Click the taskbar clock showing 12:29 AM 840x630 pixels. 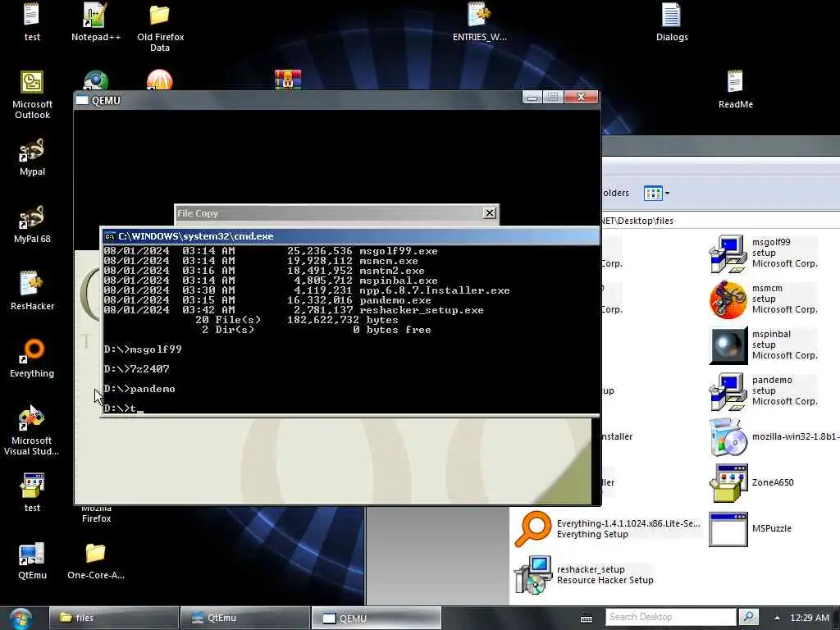[810, 618]
